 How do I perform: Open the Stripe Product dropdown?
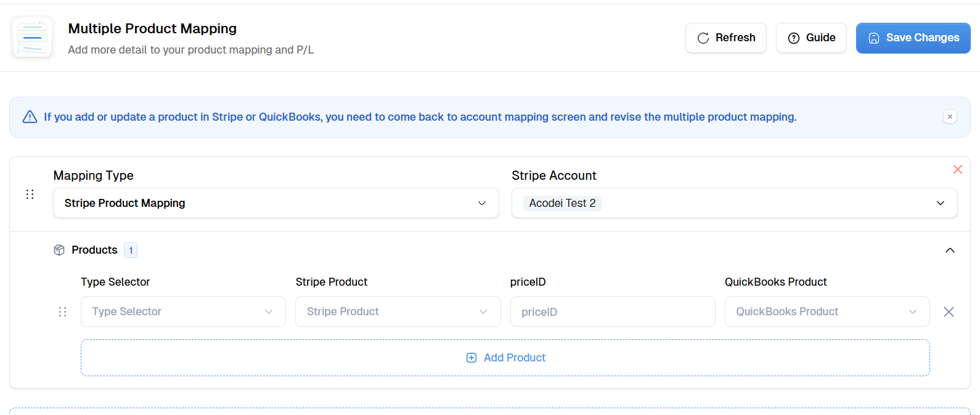tap(398, 312)
